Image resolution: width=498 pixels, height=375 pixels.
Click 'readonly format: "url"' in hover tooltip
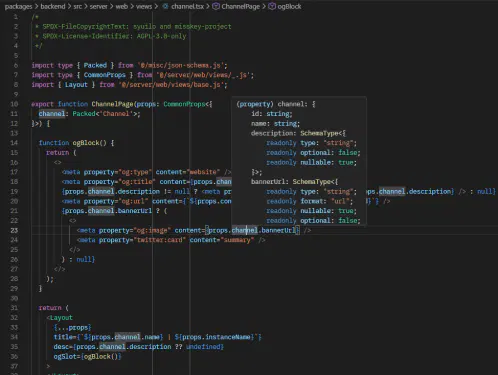(x=309, y=201)
